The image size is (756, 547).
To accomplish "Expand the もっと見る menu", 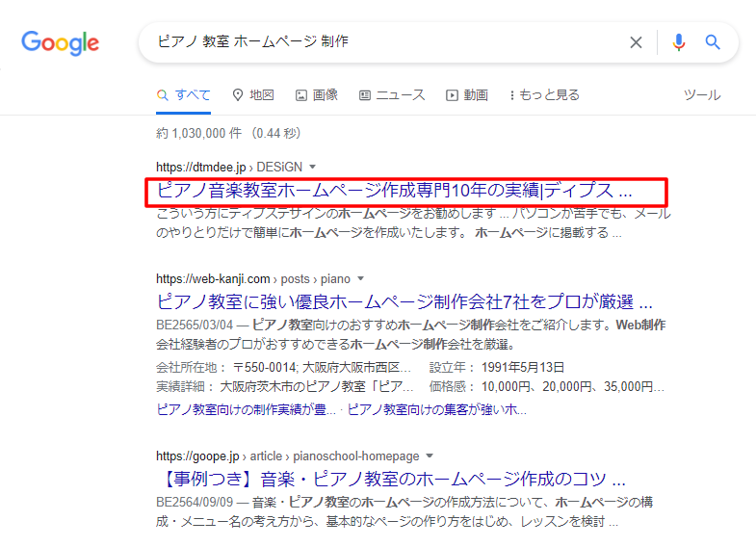I will pos(544,95).
